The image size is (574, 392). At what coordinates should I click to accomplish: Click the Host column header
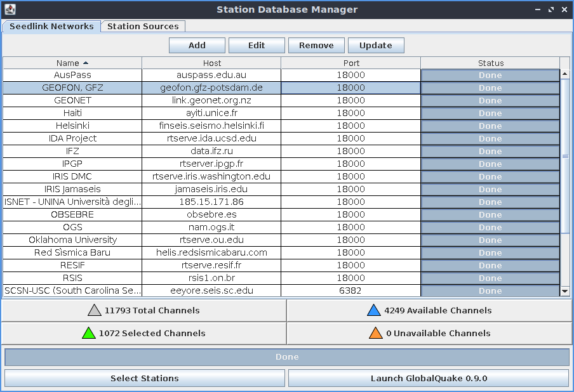(212, 63)
